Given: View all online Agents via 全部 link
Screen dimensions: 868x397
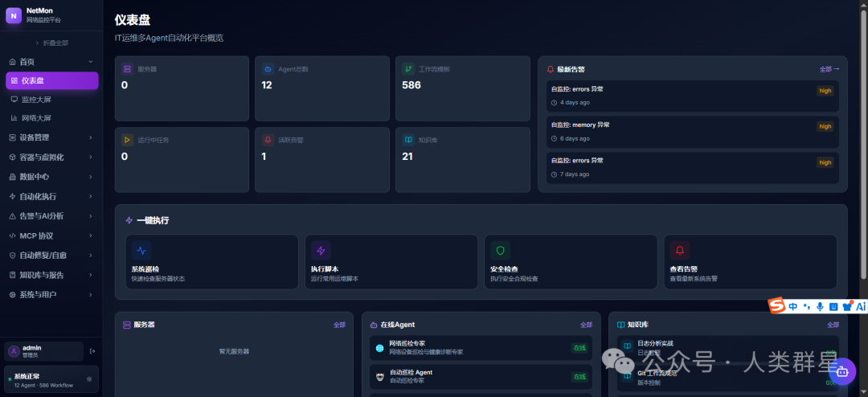Looking at the screenshot, I should tap(586, 325).
